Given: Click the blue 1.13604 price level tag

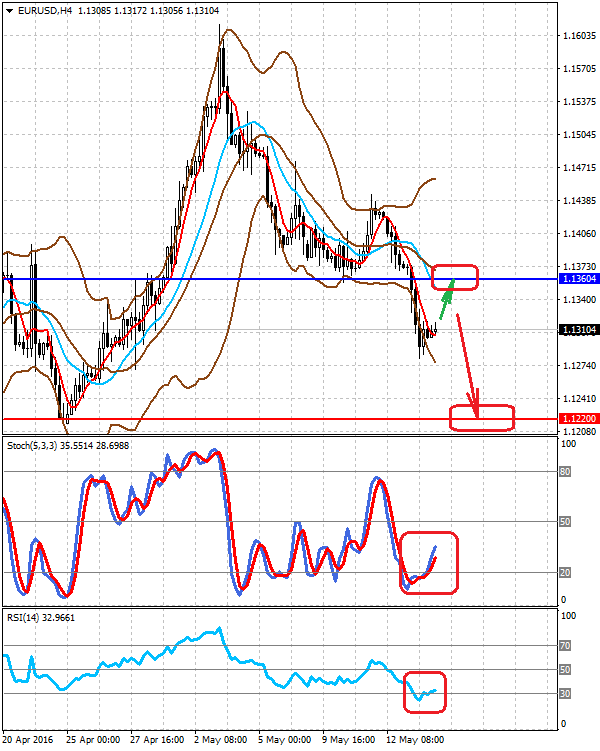Looking at the screenshot, I should (579, 279).
